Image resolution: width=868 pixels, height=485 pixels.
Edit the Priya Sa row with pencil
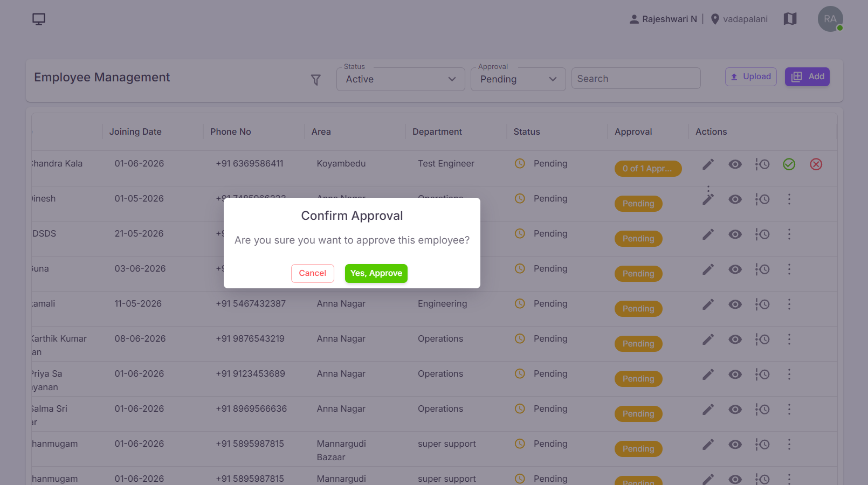click(708, 375)
